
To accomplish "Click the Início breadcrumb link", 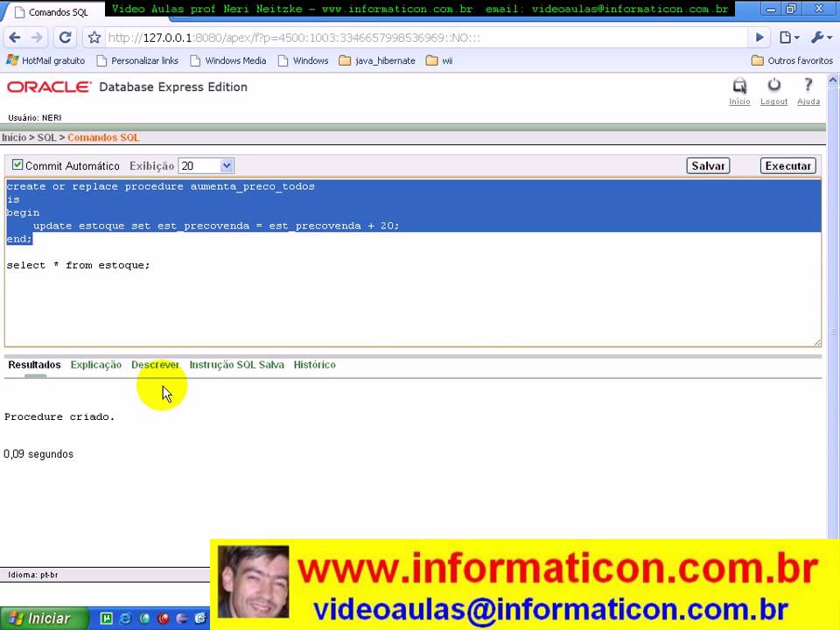I will [x=14, y=137].
